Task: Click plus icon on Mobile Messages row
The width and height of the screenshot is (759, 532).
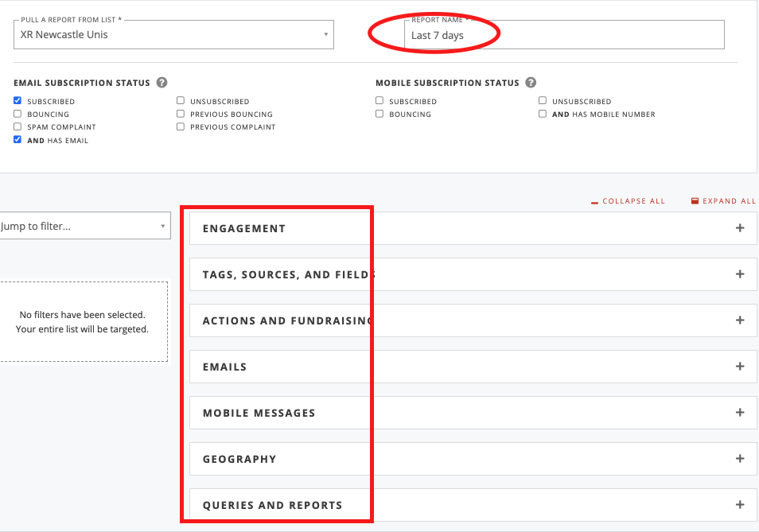Action: tap(740, 413)
